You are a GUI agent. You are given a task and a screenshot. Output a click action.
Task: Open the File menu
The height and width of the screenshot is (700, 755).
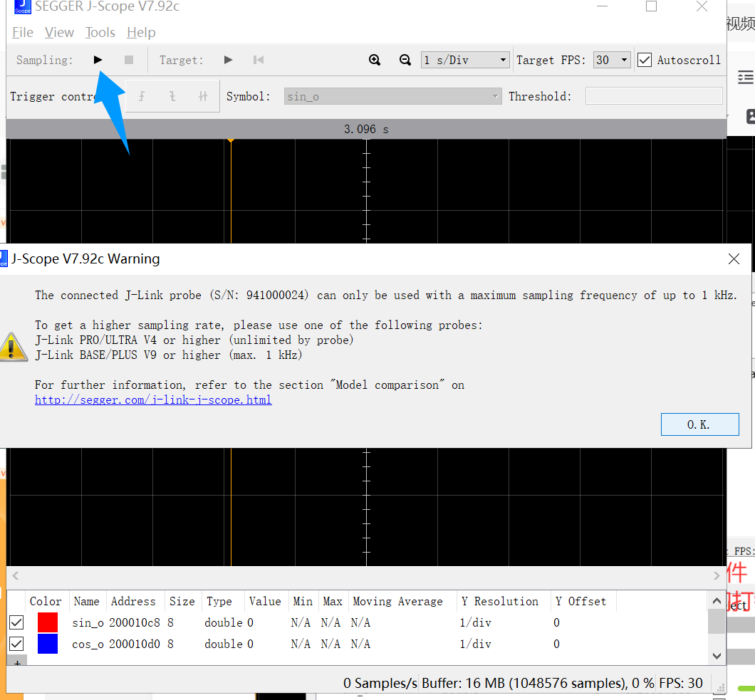point(23,32)
